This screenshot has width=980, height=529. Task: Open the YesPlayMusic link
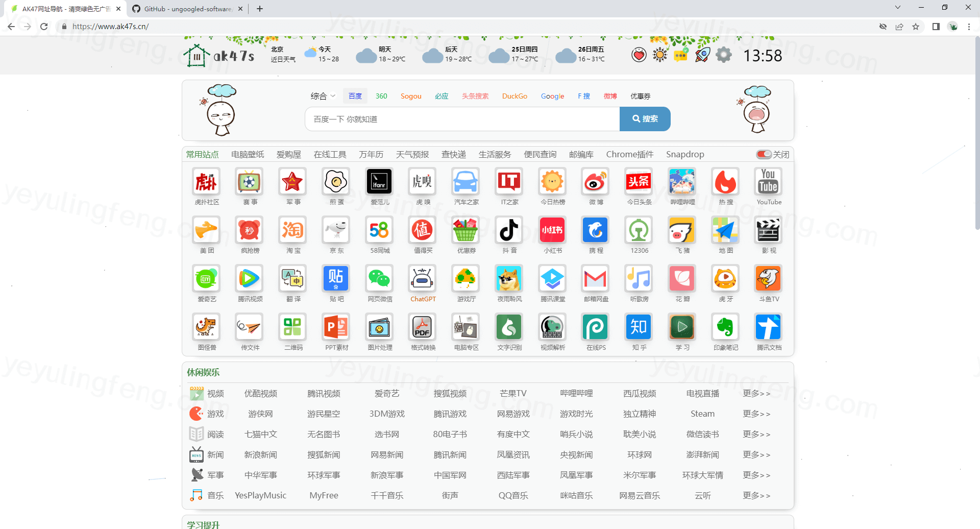tap(260, 496)
